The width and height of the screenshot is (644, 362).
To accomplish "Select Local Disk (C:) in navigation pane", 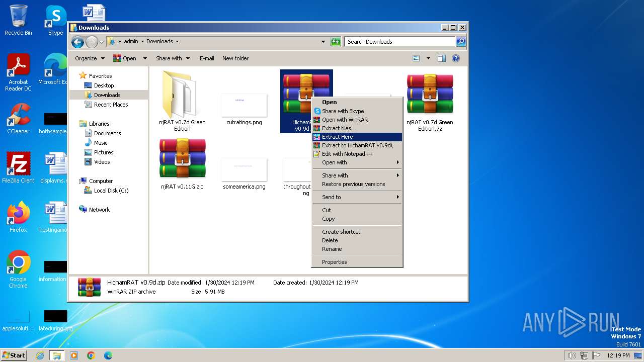I will 111,191.
